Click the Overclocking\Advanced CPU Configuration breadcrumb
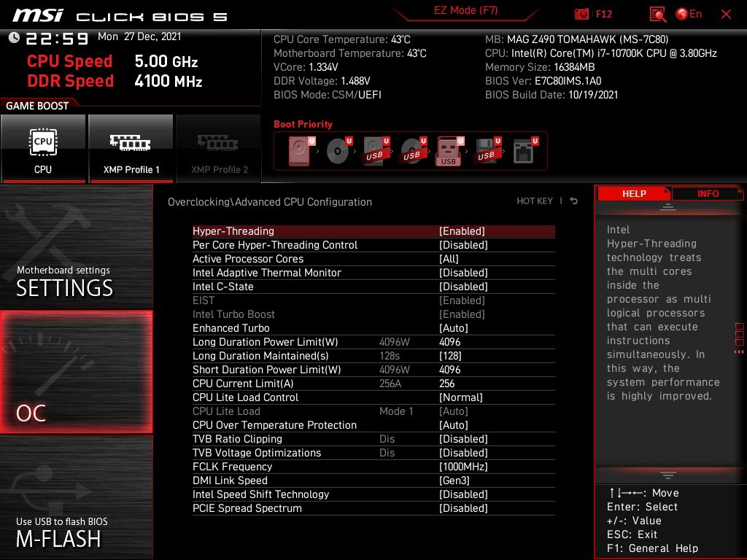The image size is (747, 560). 270,201
